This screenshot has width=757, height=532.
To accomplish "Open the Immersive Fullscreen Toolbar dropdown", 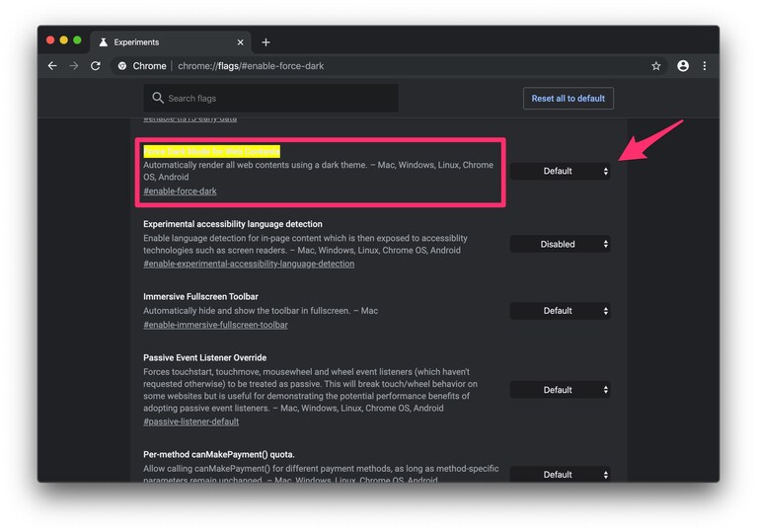I will point(560,311).
